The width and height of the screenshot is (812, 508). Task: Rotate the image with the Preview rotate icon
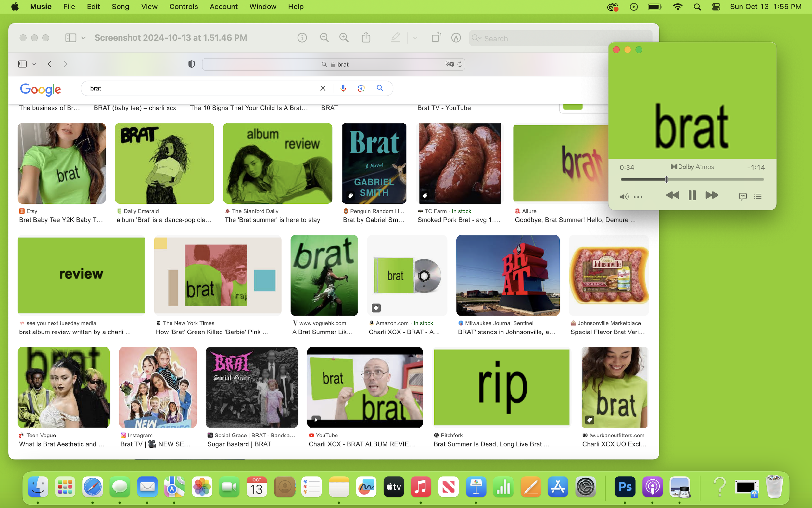pyautogui.click(x=436, y=37)
